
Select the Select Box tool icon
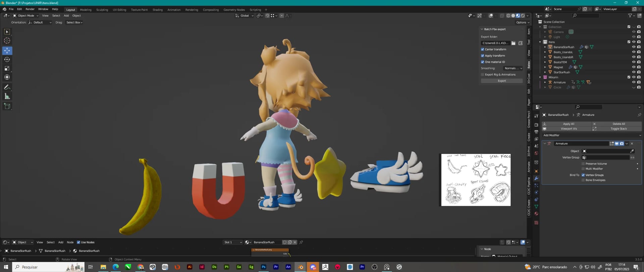(x=7, y=32)
